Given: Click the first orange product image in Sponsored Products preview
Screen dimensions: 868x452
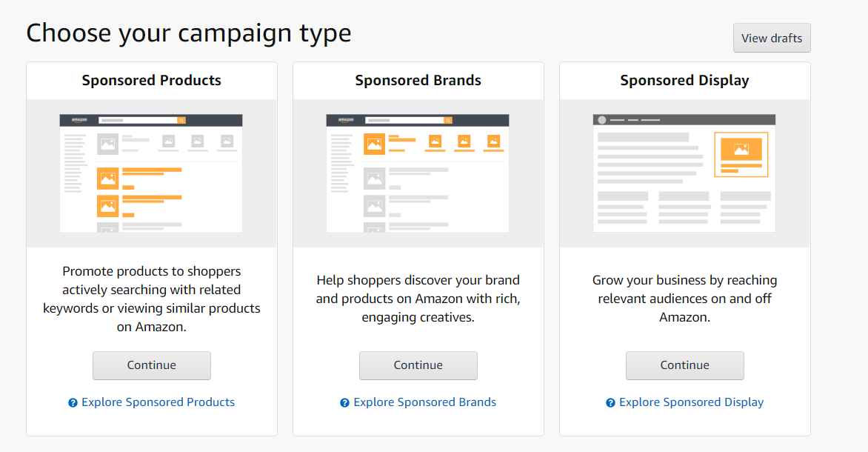Looking at the screenshot, I should [x=108, y=179].
